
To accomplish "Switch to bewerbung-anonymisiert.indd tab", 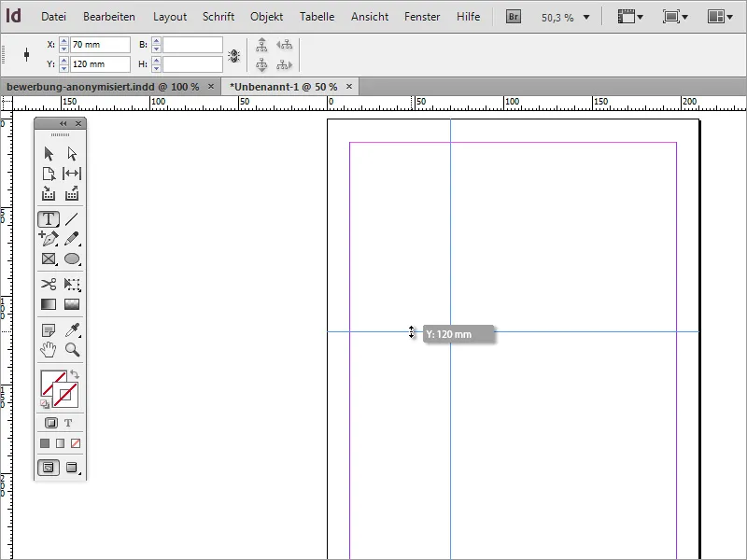I will pos(103,86).
